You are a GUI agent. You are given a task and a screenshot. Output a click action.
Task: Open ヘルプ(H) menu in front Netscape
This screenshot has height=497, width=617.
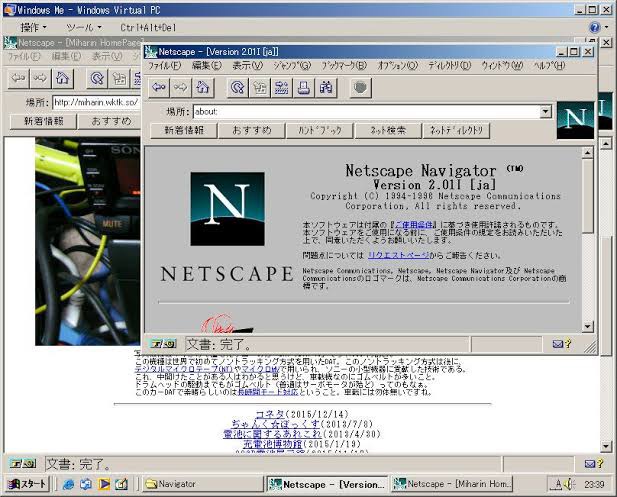pyautogui.click(x=549, y=65)
